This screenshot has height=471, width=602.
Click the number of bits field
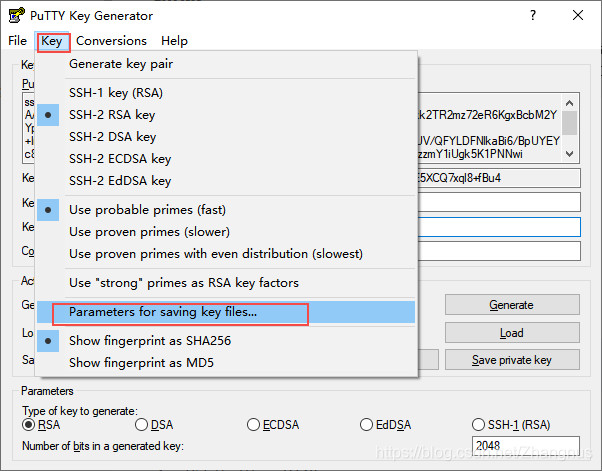[x=524, y=446]
